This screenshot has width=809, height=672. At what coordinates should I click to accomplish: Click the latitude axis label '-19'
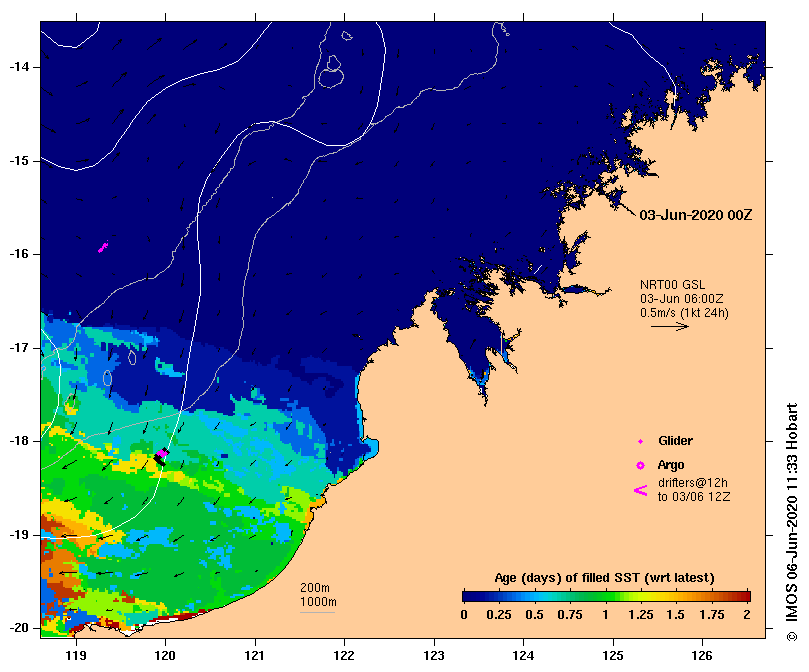[19, 535]
